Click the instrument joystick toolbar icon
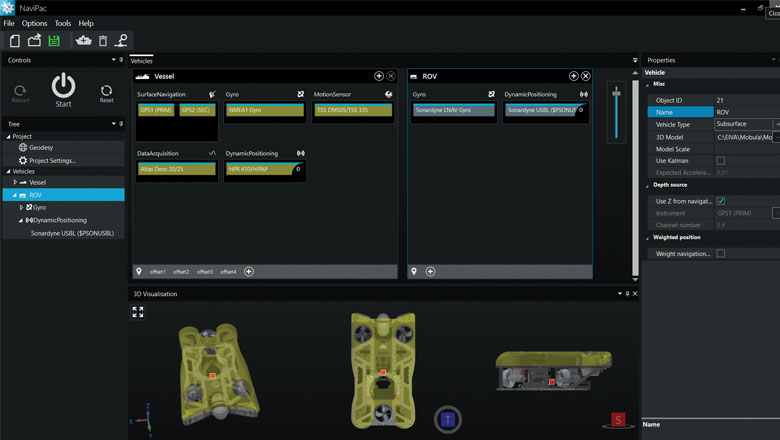The width and height of the screenshot is (780, 440). [121, 40]
